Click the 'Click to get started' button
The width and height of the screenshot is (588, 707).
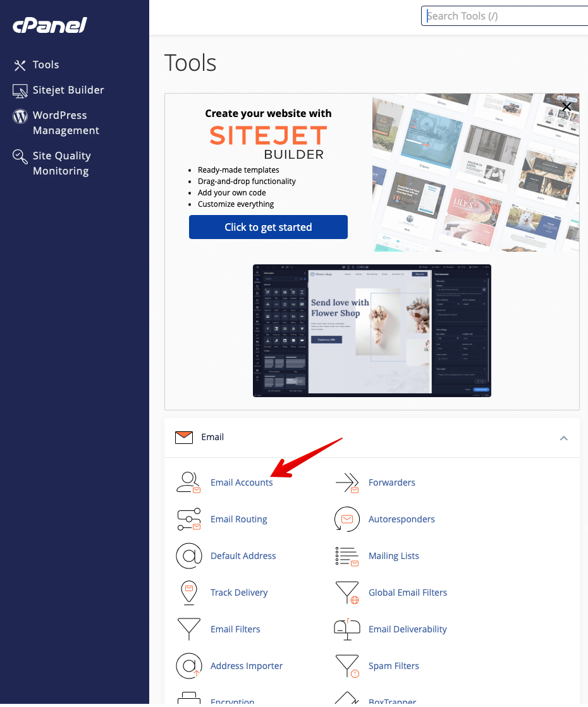268,227
